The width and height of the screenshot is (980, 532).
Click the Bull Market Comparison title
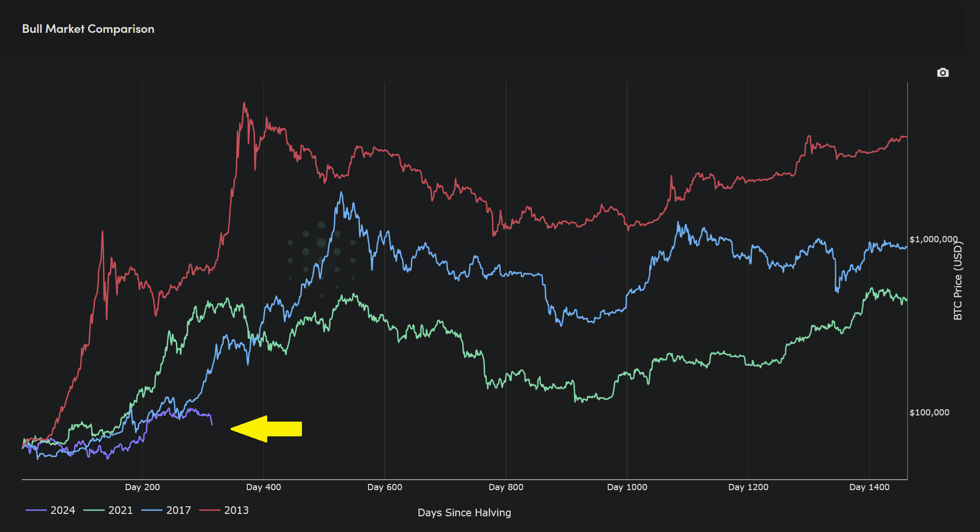pos(88,29)
